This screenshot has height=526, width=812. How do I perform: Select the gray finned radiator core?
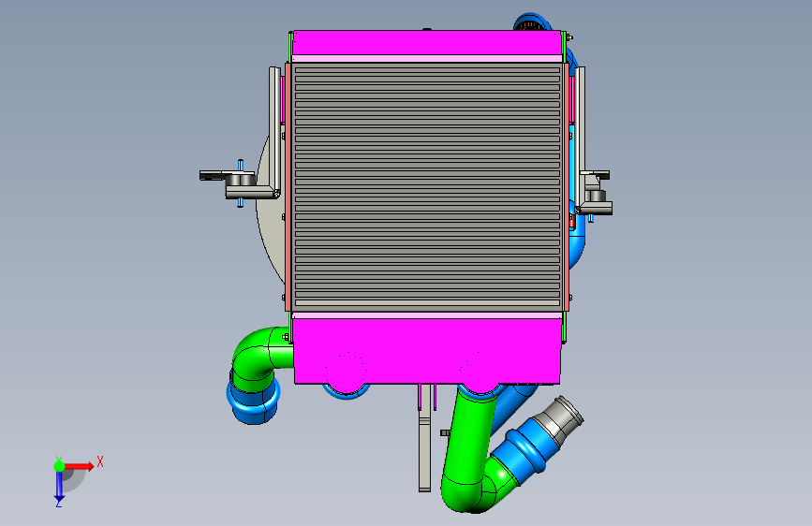click(427, 187)
